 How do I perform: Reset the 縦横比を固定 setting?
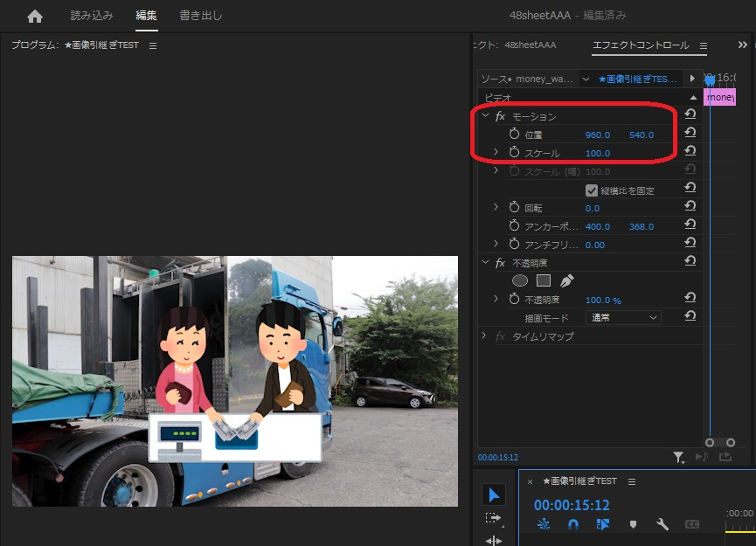pyautogui.click(x=690, y=188)
